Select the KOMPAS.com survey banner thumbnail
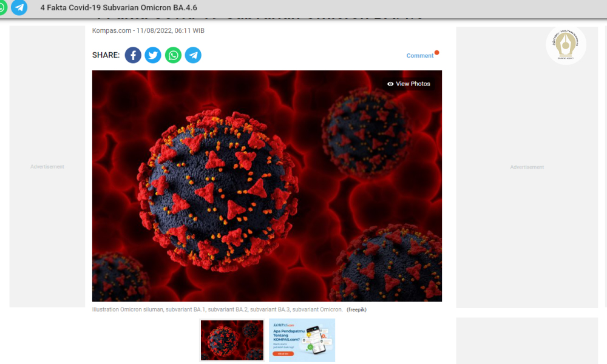 (302, 340)
